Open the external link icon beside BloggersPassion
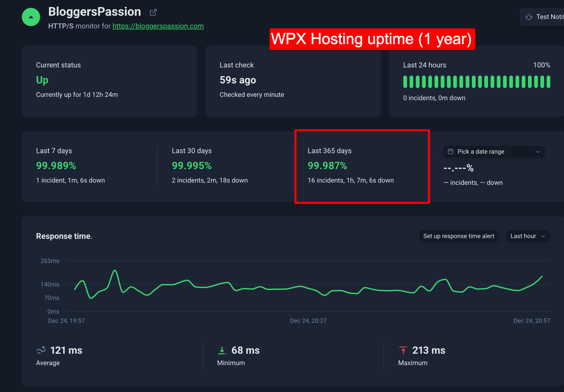The image size is (564, 392). pyautogui.click(x=153, y=12)
